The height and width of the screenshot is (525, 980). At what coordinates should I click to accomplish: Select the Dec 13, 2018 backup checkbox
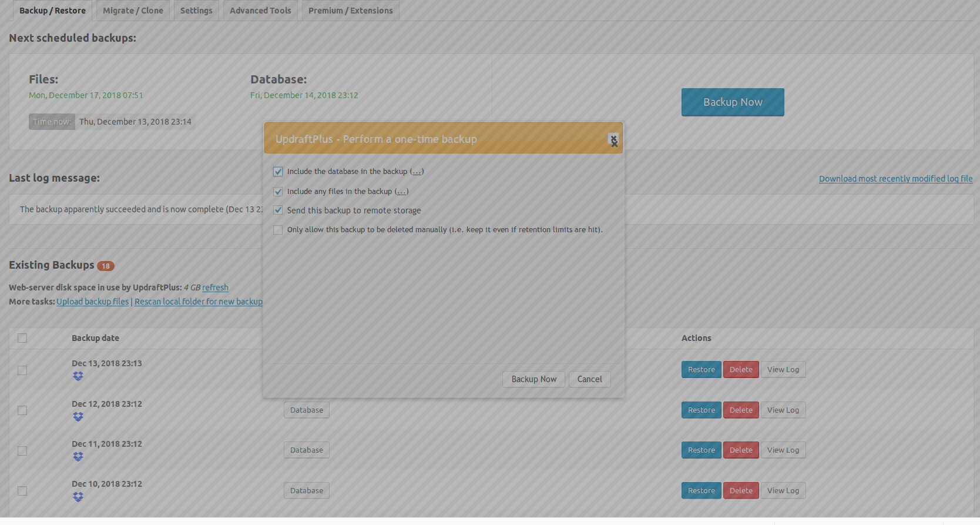click(x=22, y=370)
